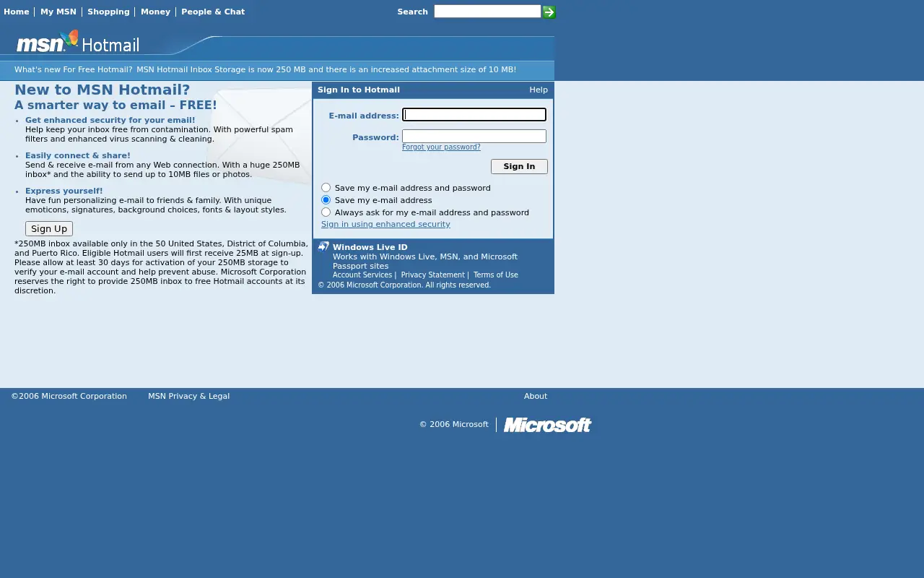Choose 'Always ask for my e-mail address and password'

click(x=326, y=212)
